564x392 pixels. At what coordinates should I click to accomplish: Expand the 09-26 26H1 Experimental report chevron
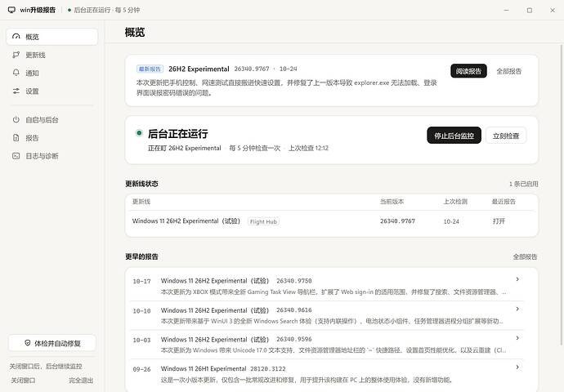click(x=517, y=367)
